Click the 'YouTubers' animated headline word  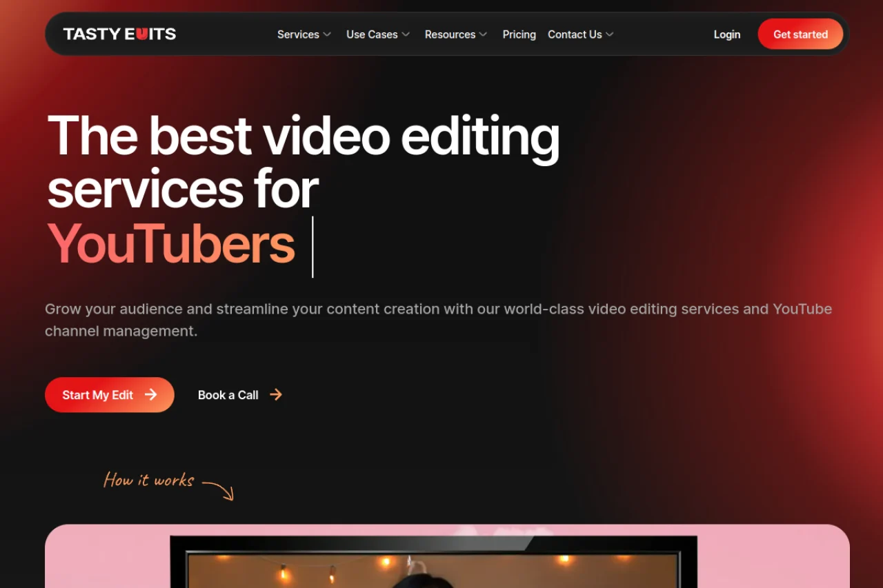pos(171,244)
